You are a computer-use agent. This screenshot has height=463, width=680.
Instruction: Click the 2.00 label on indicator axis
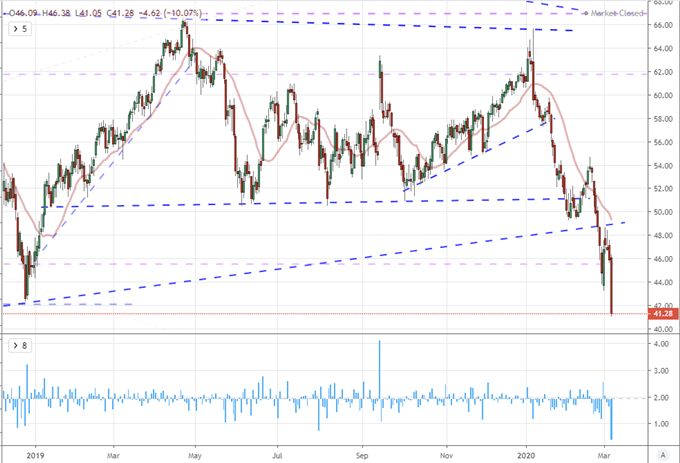click(x=661, y=398)
